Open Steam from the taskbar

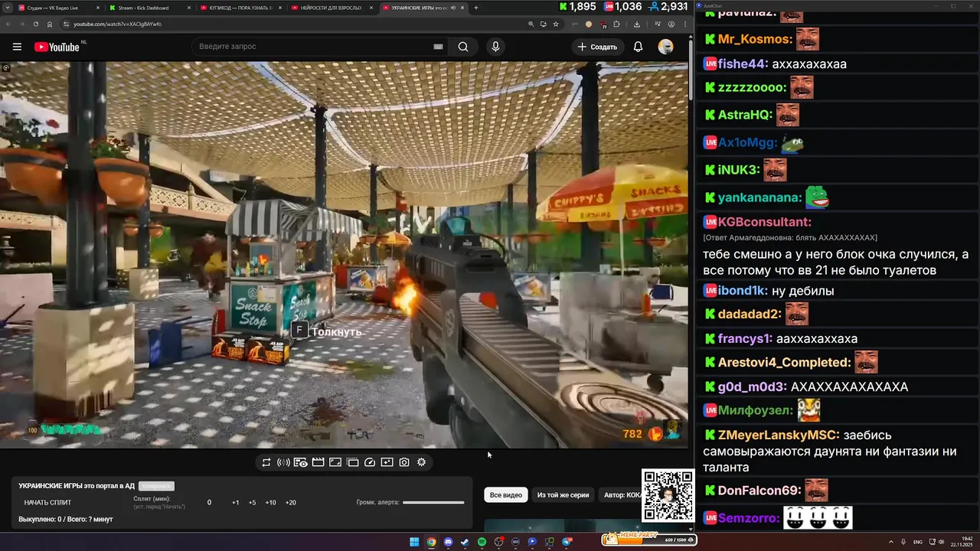pyautogui.click(x=465, y=542)
